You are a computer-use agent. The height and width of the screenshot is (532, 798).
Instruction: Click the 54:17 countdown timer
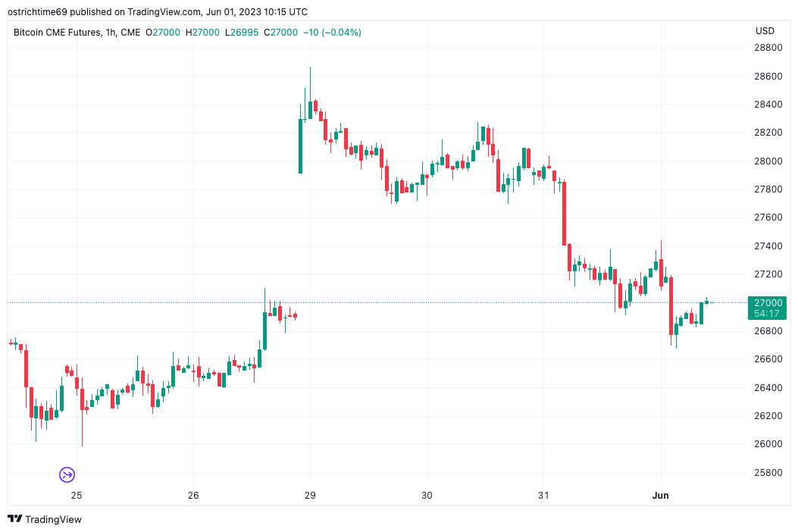(766, 313)
